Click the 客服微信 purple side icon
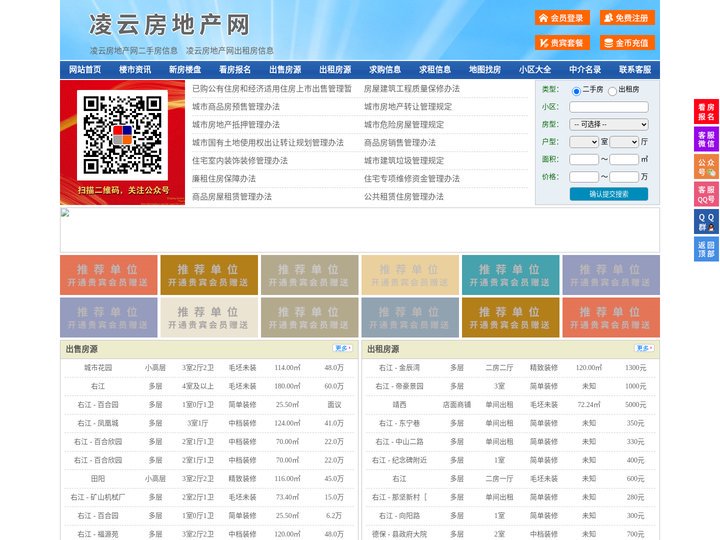This screenshot has width=720, height=540. [706, 139]
